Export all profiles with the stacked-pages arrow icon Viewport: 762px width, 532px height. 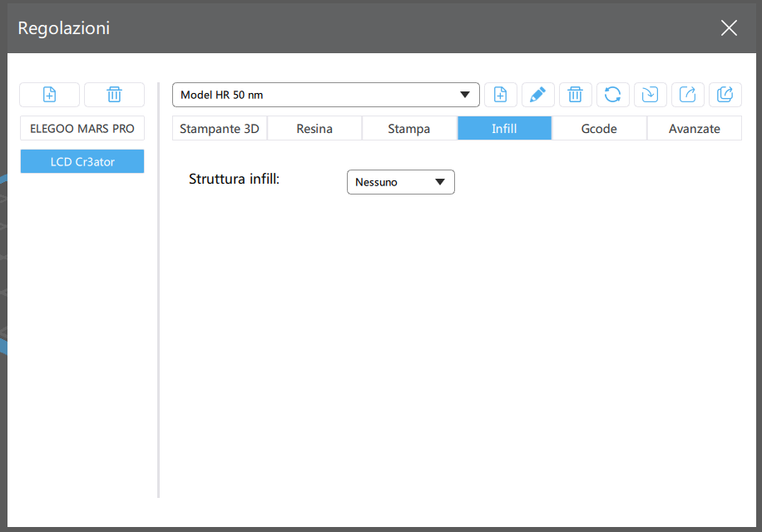coord(725,95)
